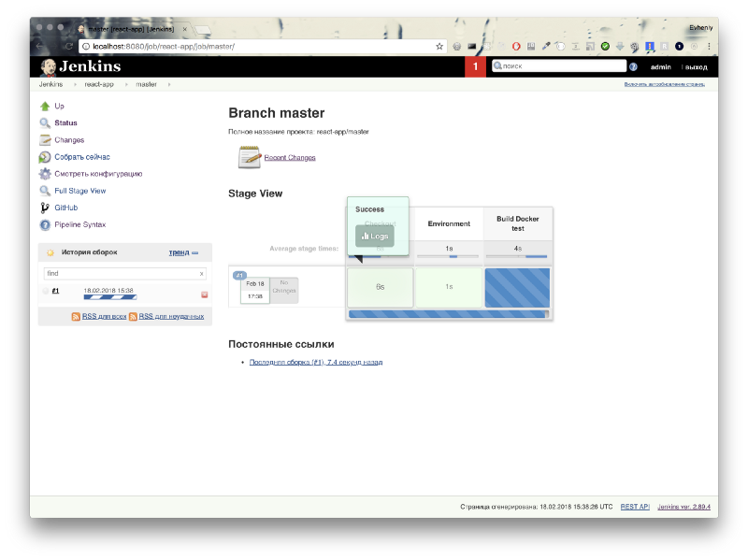748x560 pixels.
Task: Click the 6s Checkout stage cell
Action: tap(381, 287)
